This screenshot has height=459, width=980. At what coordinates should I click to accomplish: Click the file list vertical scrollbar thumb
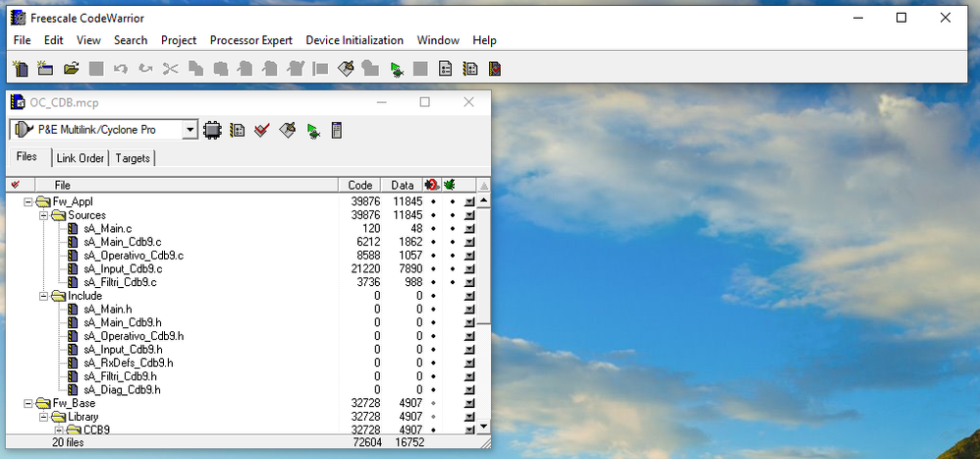point(484,265)
